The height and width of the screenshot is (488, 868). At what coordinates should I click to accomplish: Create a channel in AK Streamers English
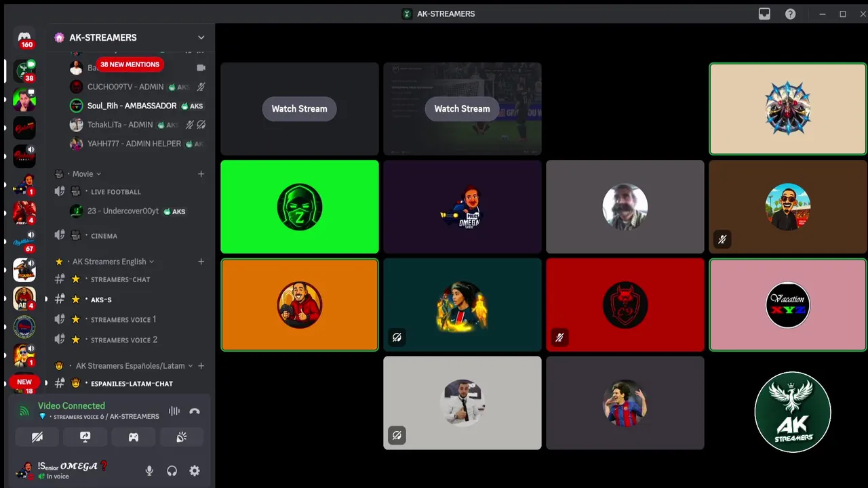[201, 262]
